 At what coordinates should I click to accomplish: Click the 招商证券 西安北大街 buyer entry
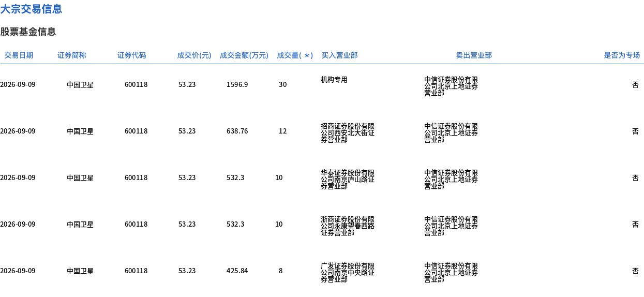(x=348, y=133)
